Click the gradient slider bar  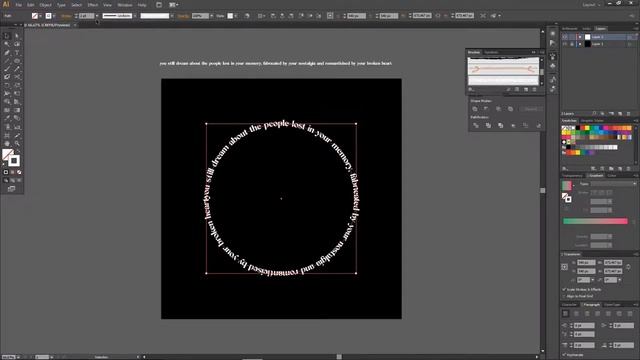(x=596, y=221)
